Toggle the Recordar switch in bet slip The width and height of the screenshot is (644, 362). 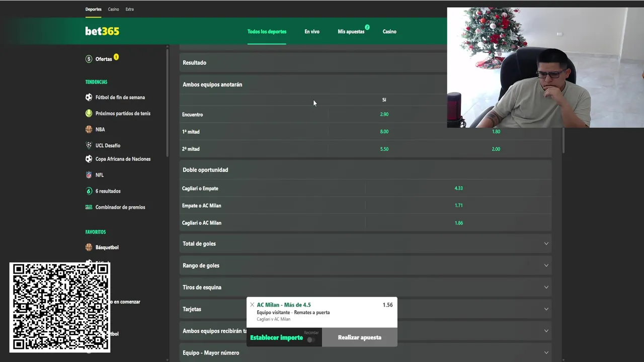[x=311, y=340]
